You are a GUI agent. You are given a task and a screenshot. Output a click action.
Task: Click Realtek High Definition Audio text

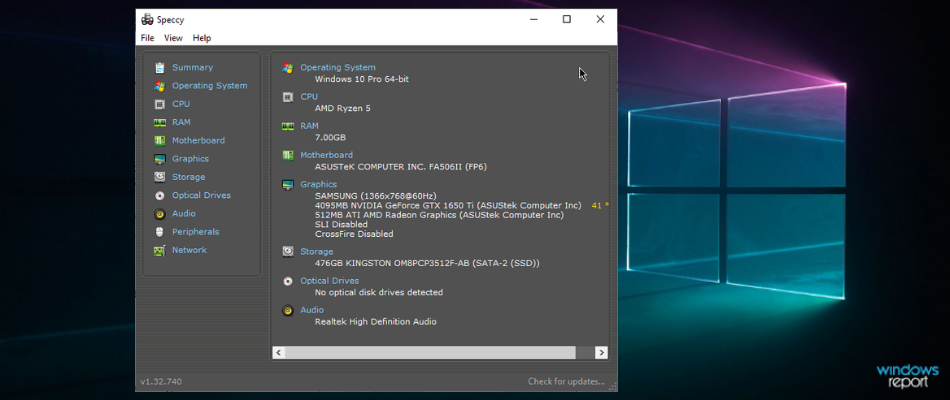coord(376,322)
